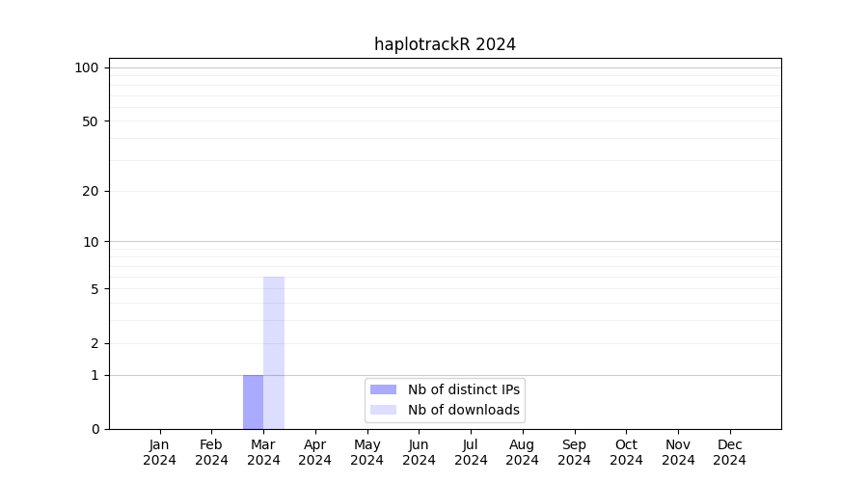
Task: Pick the Mar 2024 x-axis label
Action: (263, 452)
